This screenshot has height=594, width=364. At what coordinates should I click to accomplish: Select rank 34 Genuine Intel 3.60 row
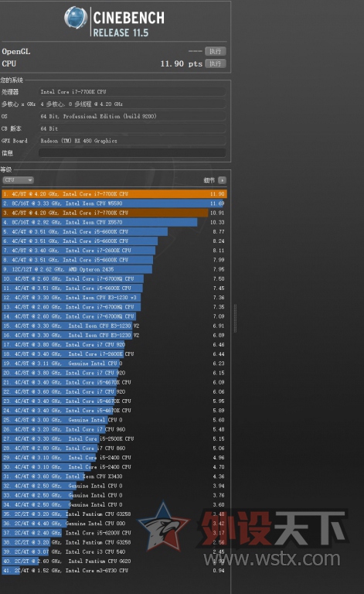click(x=114, y=505)
